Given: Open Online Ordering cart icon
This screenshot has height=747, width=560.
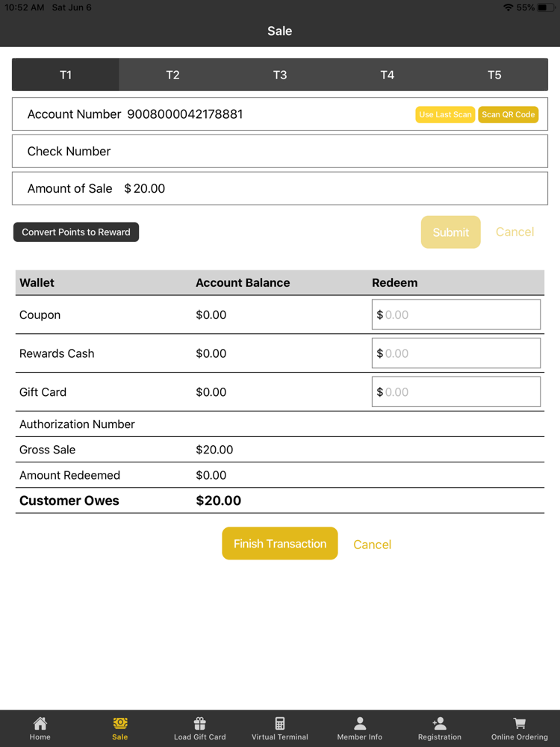Looking at the screenshot, I should 520,723.
